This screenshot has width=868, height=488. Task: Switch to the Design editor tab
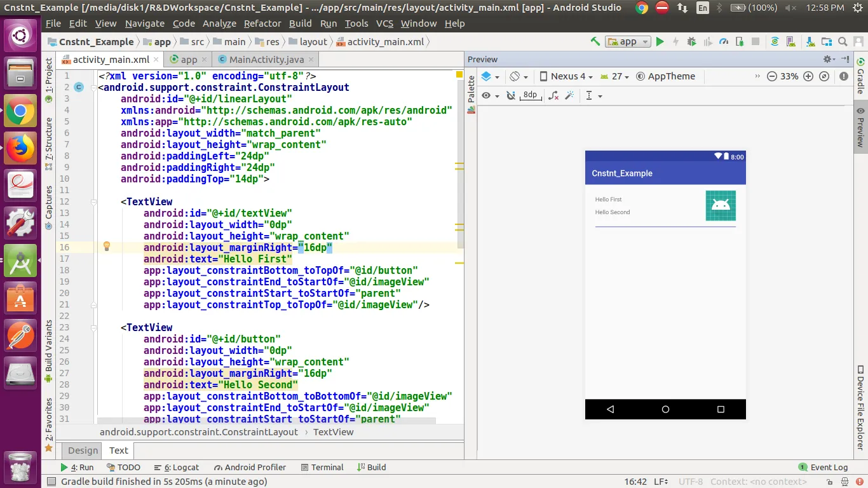[83, 451]
